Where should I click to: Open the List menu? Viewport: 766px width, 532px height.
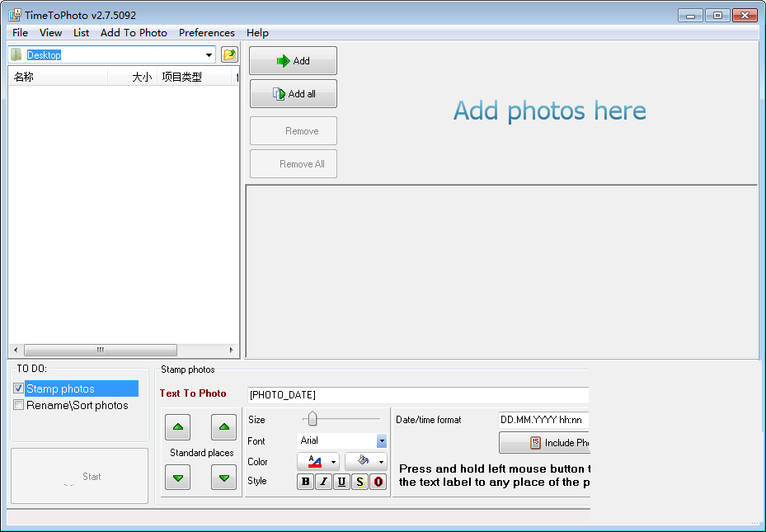point(81,33)
